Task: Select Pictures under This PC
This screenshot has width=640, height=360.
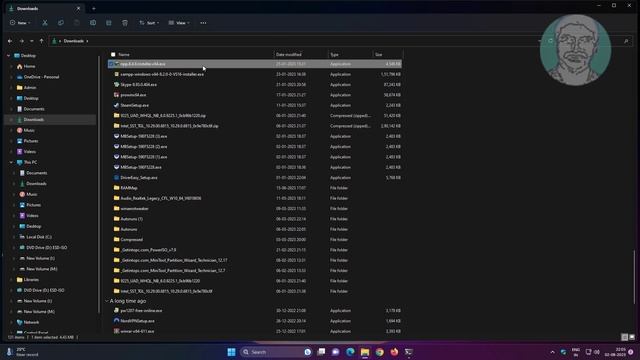Action: [x=33, y=205]
